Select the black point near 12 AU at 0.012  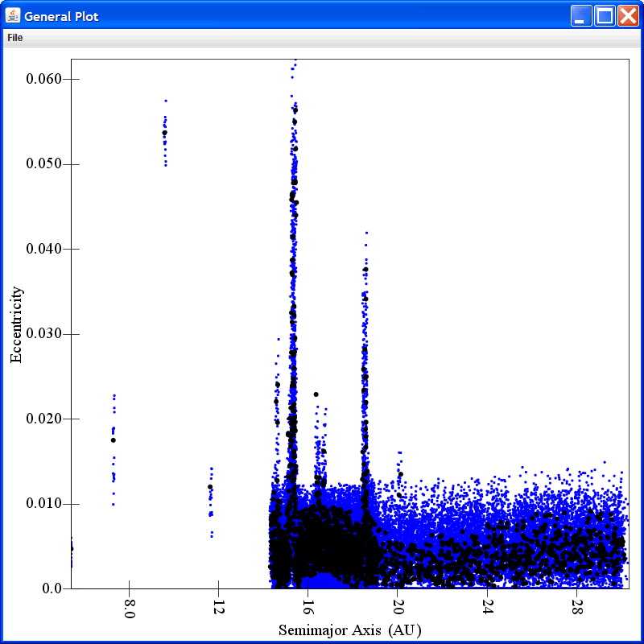pos(210,487)
